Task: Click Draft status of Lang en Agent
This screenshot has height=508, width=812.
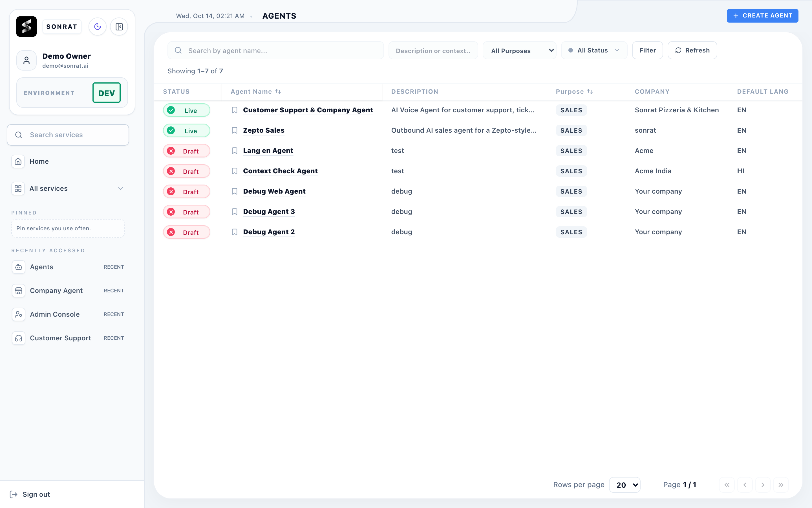Action: tap(187, 151)
